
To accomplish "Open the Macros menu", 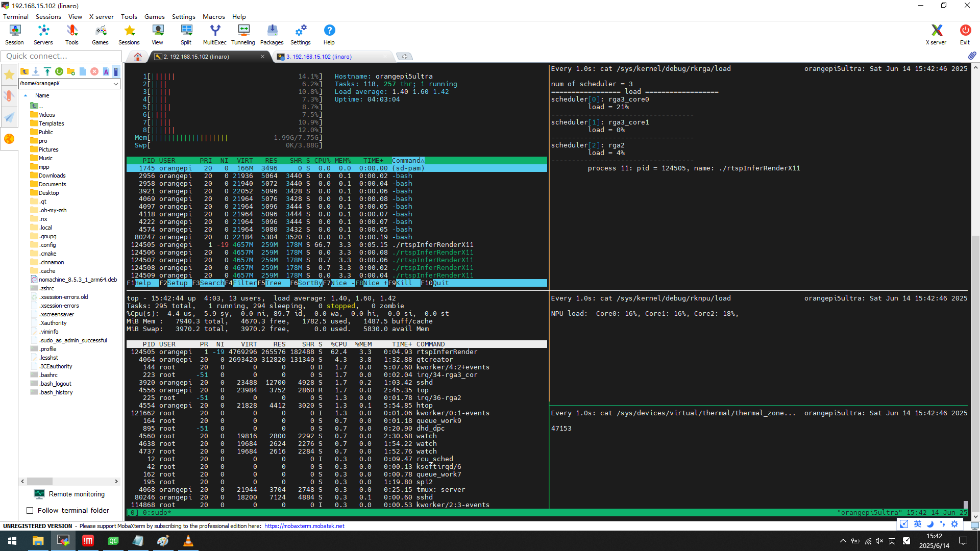I will (213, 16).
